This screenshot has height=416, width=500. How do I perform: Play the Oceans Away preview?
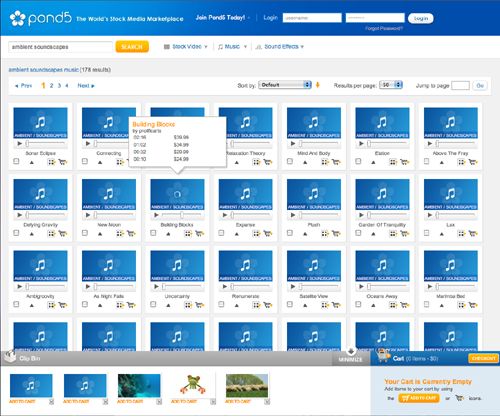point(361,286)
